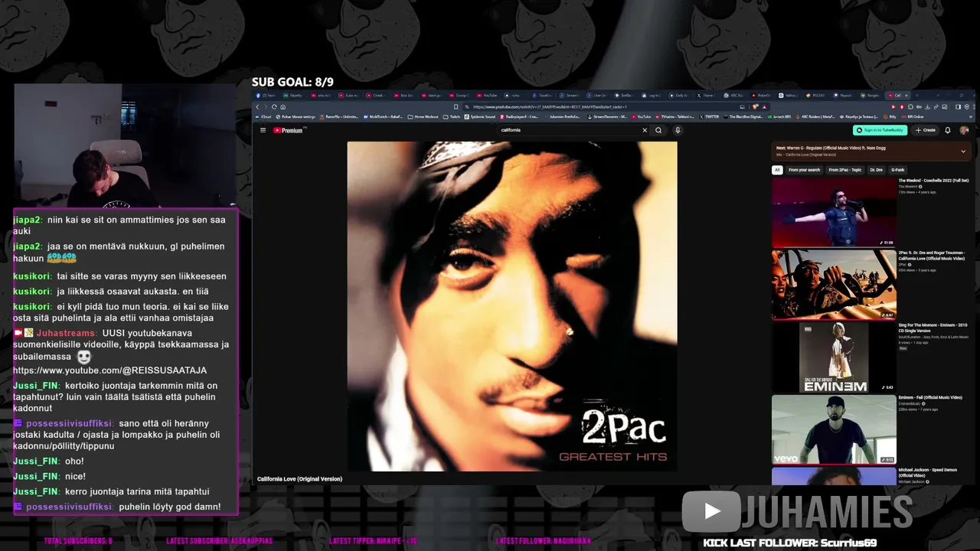Switch to the 'PokerSt' browser tab
Screen dimensions: 980x551
[x=761, y=96]
